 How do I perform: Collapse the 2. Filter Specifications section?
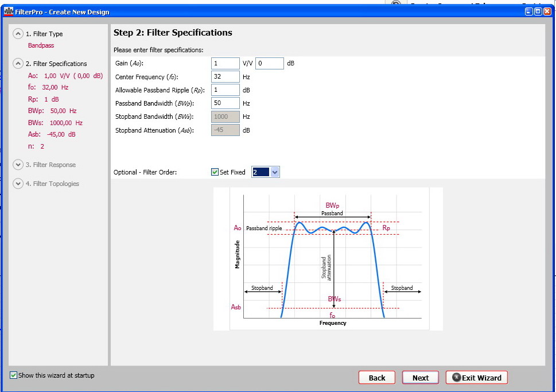tap(18, 64)
